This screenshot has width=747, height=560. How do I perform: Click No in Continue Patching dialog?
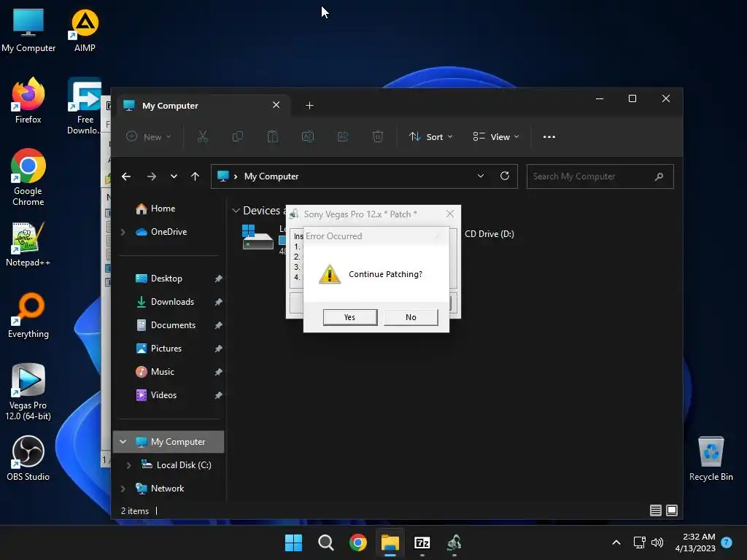pos(411,317)
